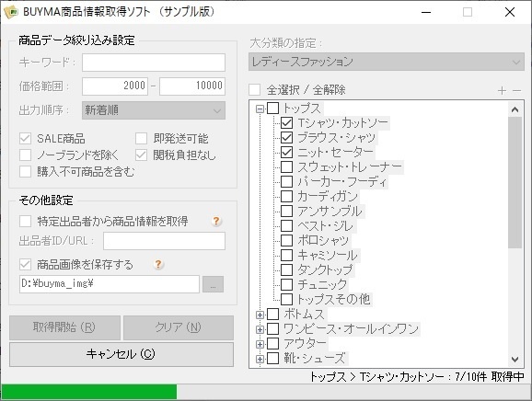This screenshot has width=532, height=401.
Task: Click the image save path D:¥buyma_img¥ field
Action: [110, 284]
